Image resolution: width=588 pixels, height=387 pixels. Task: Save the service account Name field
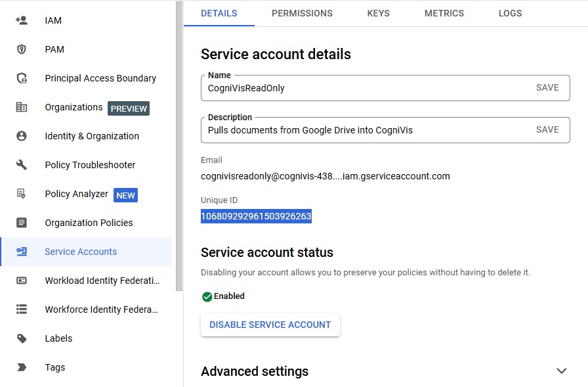547,88
